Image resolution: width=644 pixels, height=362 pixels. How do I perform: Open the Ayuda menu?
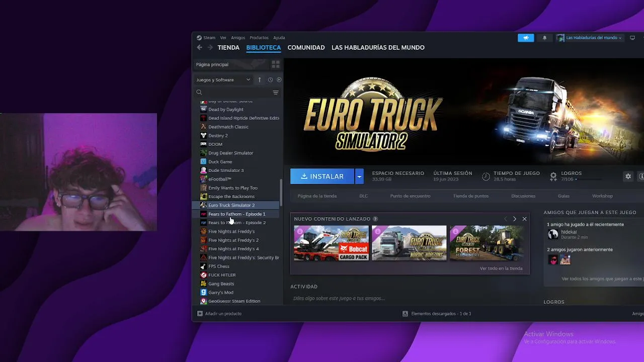tap(279, 38)
